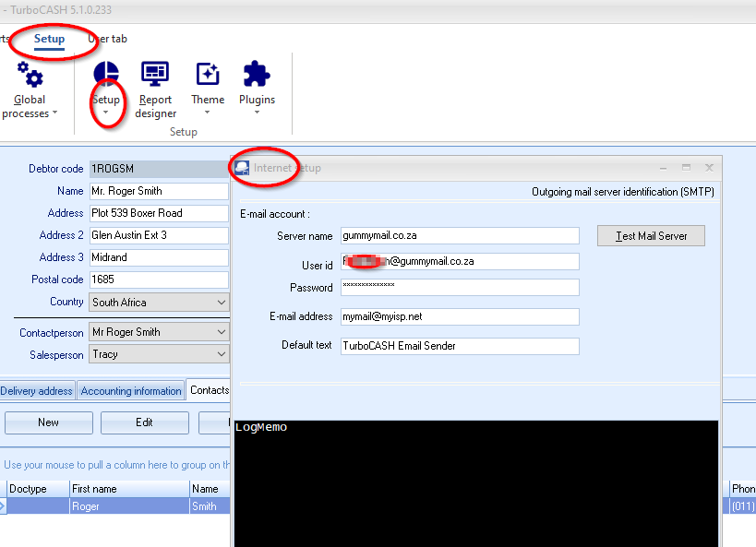The image size is (756, 547).
Task: Switch to the User tab ribbon tab
Action: 107,39
